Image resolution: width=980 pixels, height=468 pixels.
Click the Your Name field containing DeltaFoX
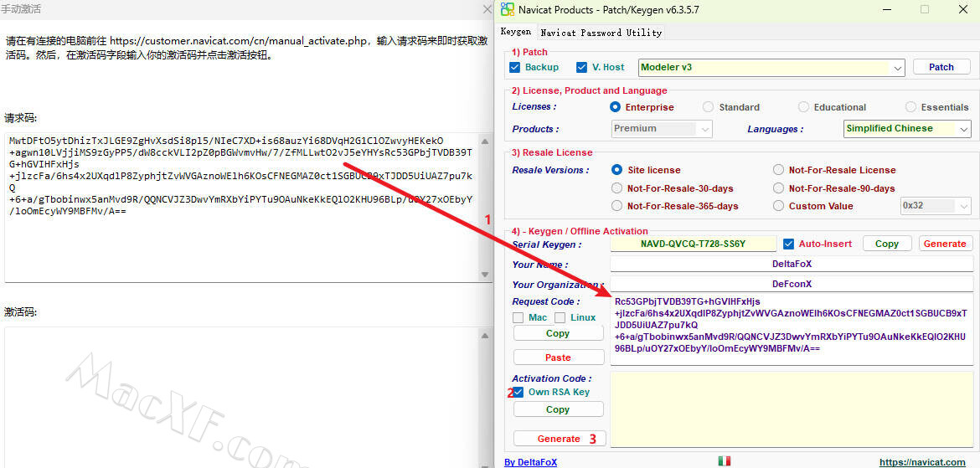coord(792,264)
